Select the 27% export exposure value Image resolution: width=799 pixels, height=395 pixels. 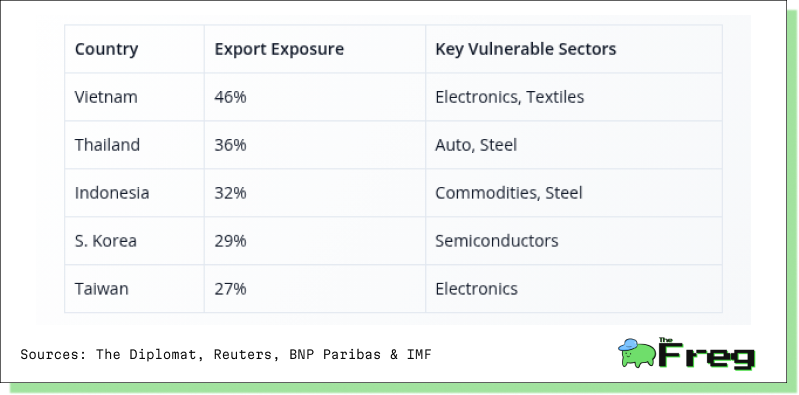pyautogui.click(x=230, y=288)
